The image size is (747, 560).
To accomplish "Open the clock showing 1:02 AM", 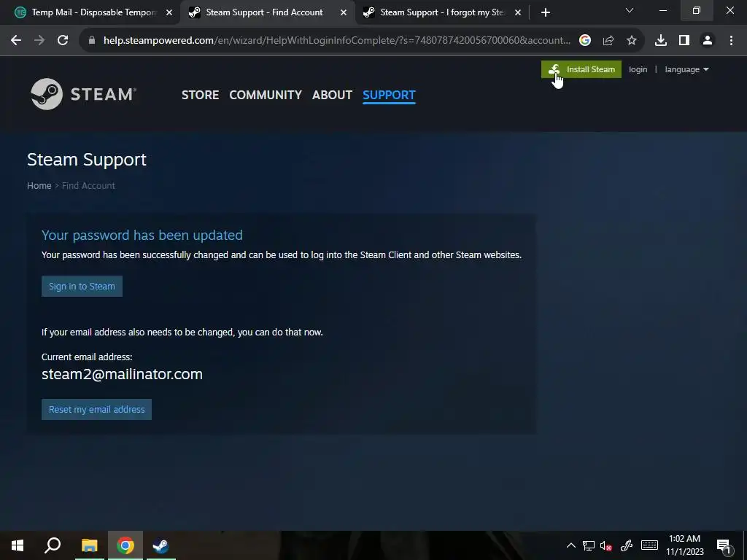I will (684, 545).
